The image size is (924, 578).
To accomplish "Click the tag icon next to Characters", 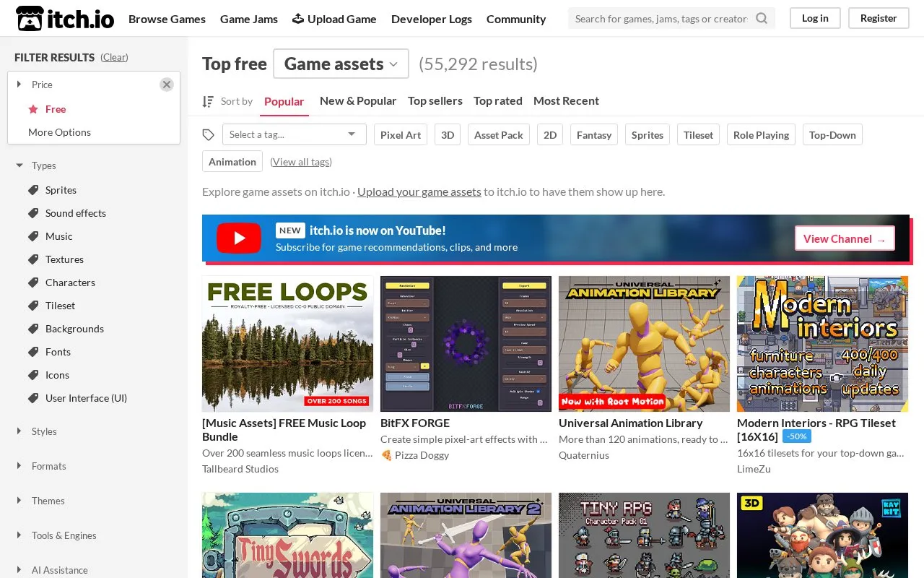I will (33, 282).
